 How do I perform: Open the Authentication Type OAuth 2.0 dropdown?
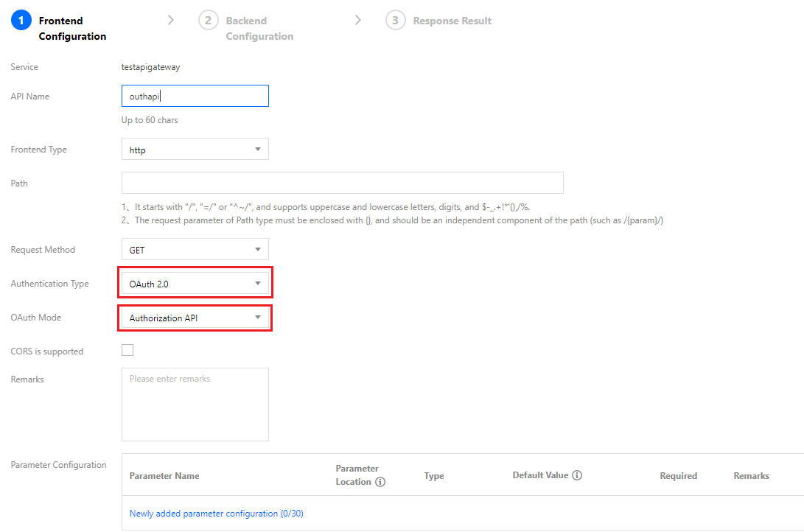(x=195, y=284)
